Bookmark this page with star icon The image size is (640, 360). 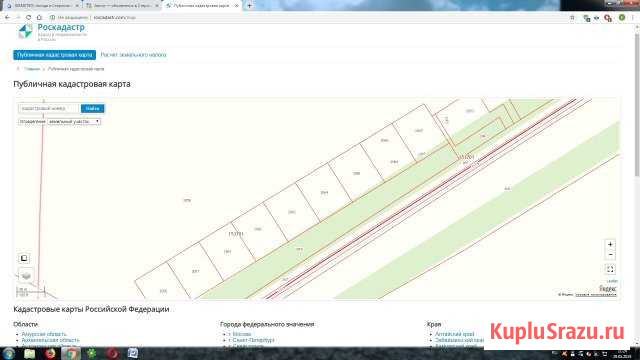click(572, 18)
